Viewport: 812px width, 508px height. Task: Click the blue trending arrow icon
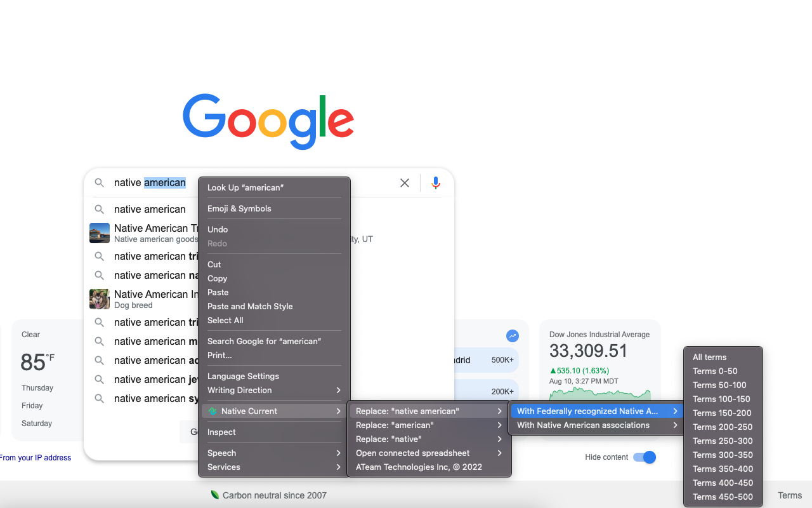[x=513, y=336]
